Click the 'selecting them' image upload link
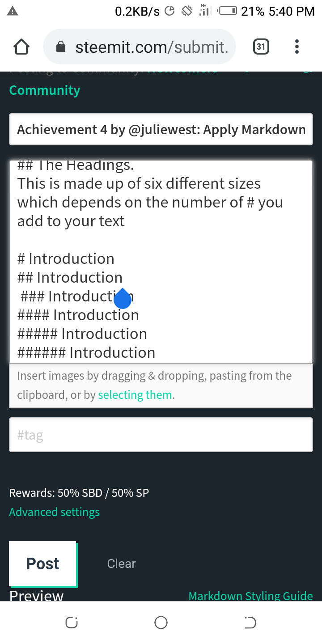Screen dimensions: 322x644 pyautogui.click(x=135, y=395)
